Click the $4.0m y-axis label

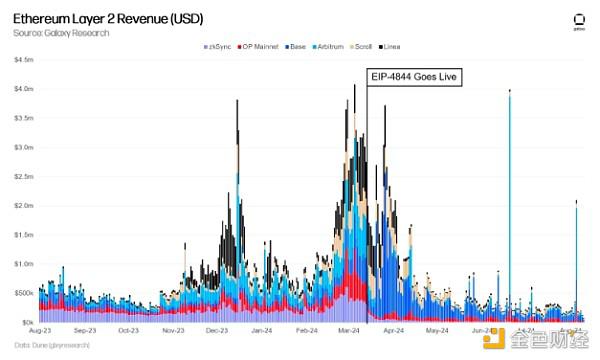tap(24, 89)
